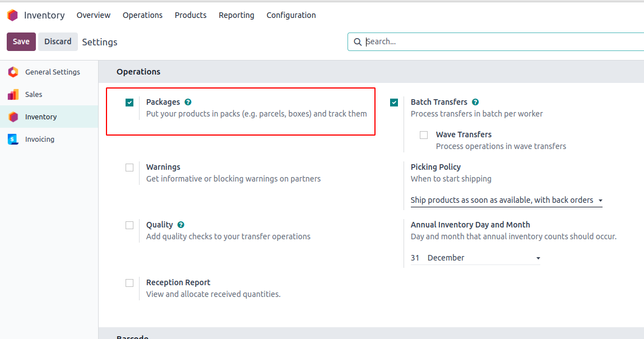Viewport: 644px width, 339px height.
Task: Click the Inventory app logo icon
Action: coord(12,15)
